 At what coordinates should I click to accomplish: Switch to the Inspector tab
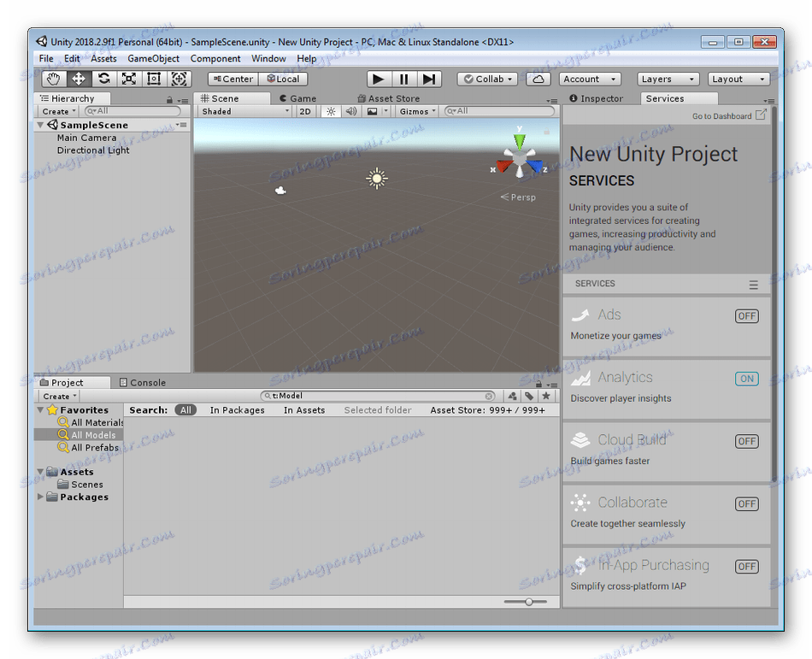click(x=597, y=98)
